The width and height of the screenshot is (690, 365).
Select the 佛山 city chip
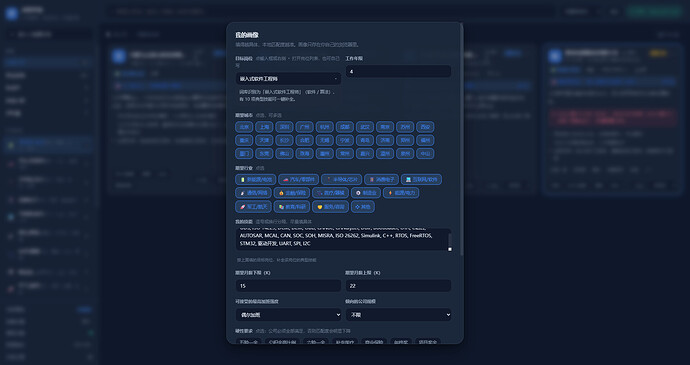(x=284, y=154)
